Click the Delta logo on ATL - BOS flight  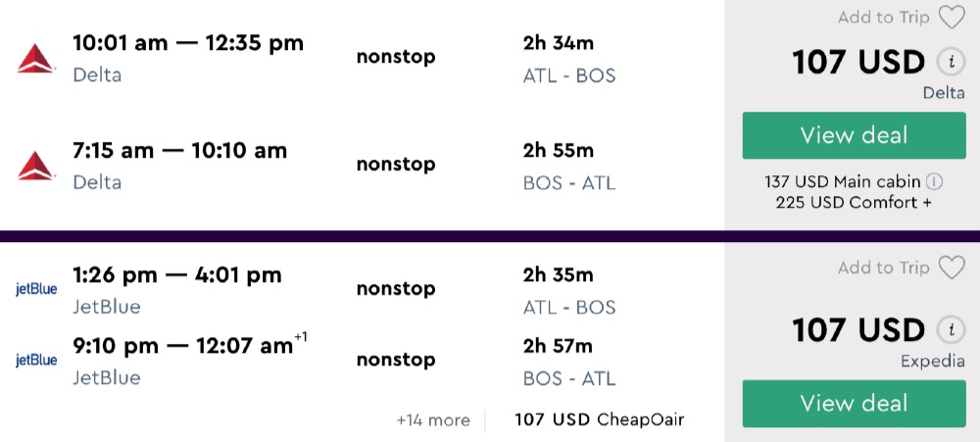tap(36, 59)
